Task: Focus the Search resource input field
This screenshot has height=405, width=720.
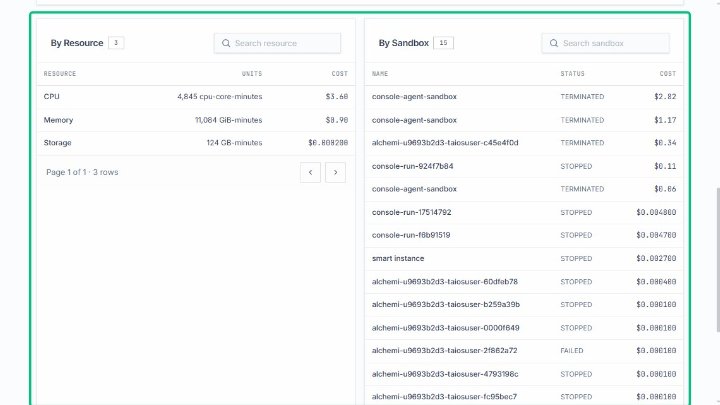Action: [x=277, y=43]
